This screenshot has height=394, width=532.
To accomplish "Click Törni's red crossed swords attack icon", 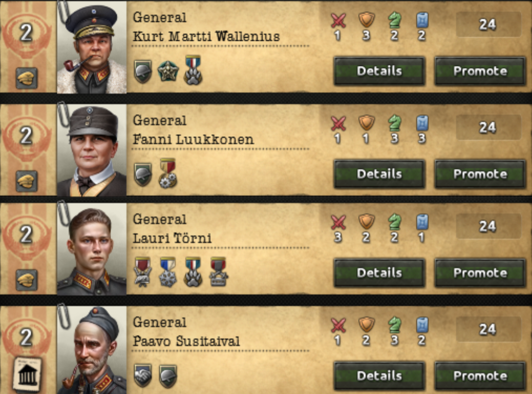I will pyautogui.click(x=338, y=223).
